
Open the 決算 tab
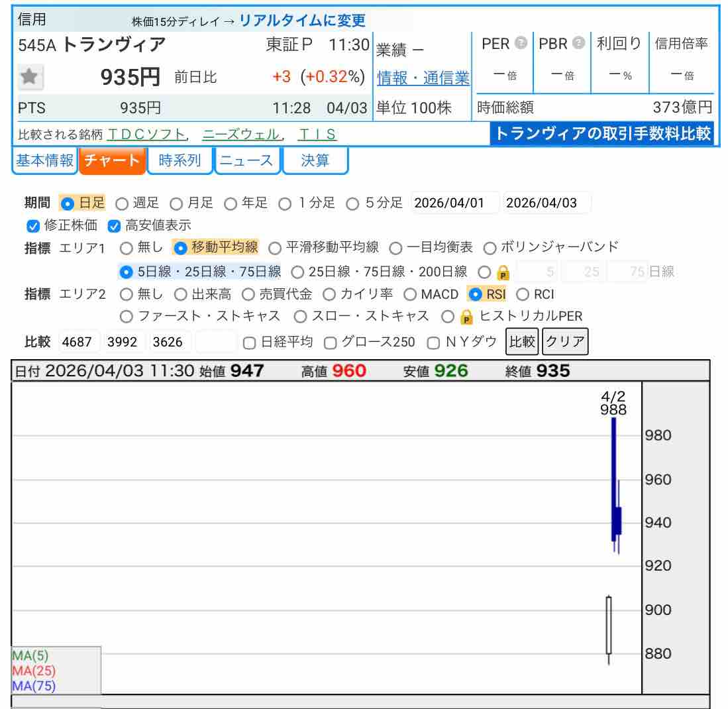(315, 160)
